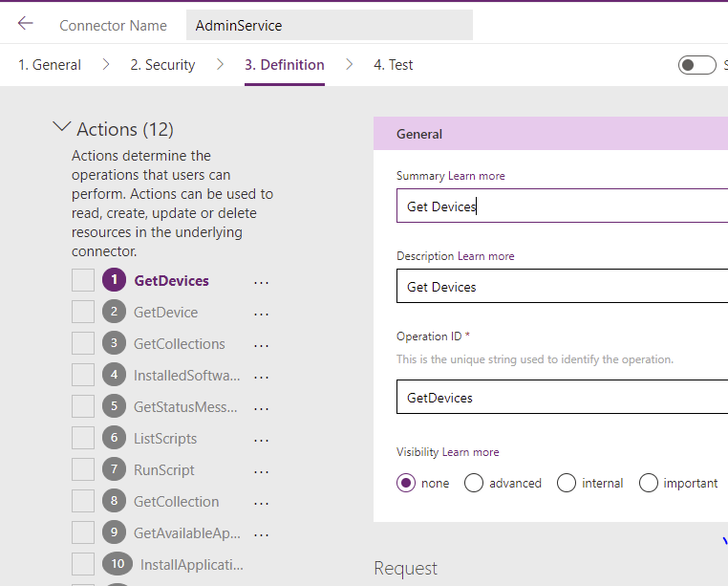Select the InstalledSoftwa... action

(187, 376)
